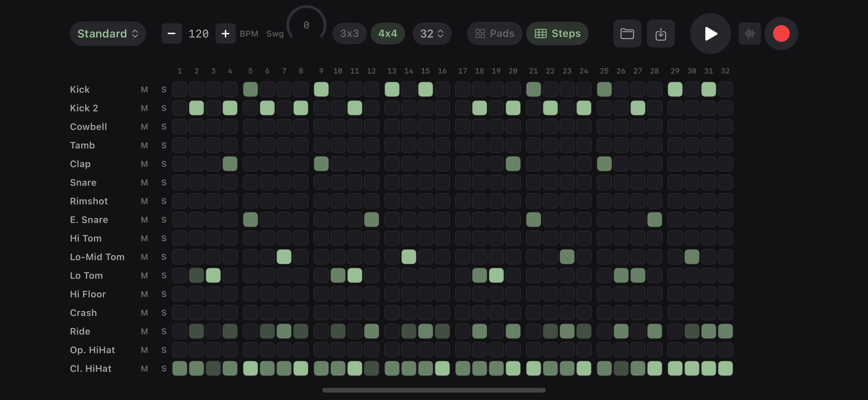Click the export/download icon
The height and width of the screenshot is (400, 868).
tap(660, 33)
